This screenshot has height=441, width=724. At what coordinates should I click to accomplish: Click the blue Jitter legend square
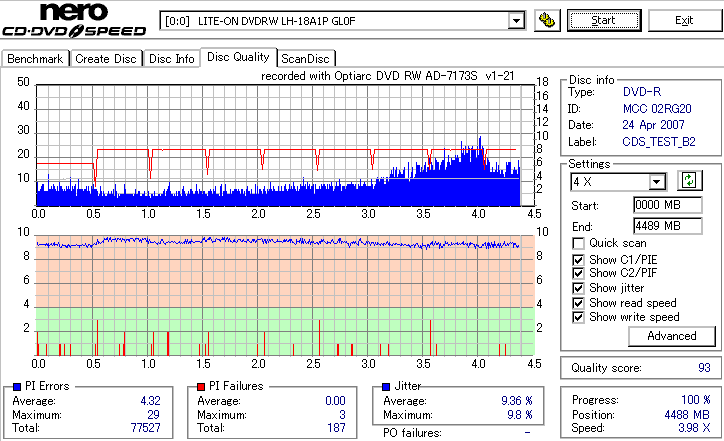point(386,387)
